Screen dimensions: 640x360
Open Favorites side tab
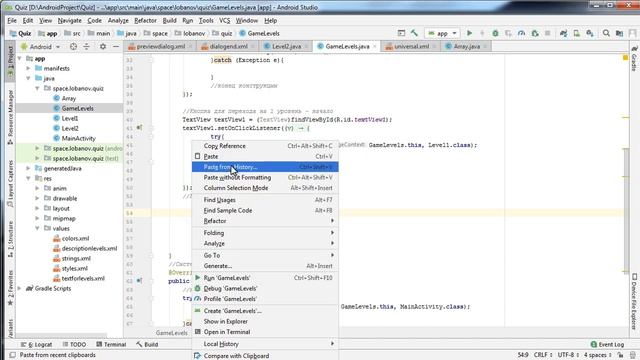coord(11,288)
